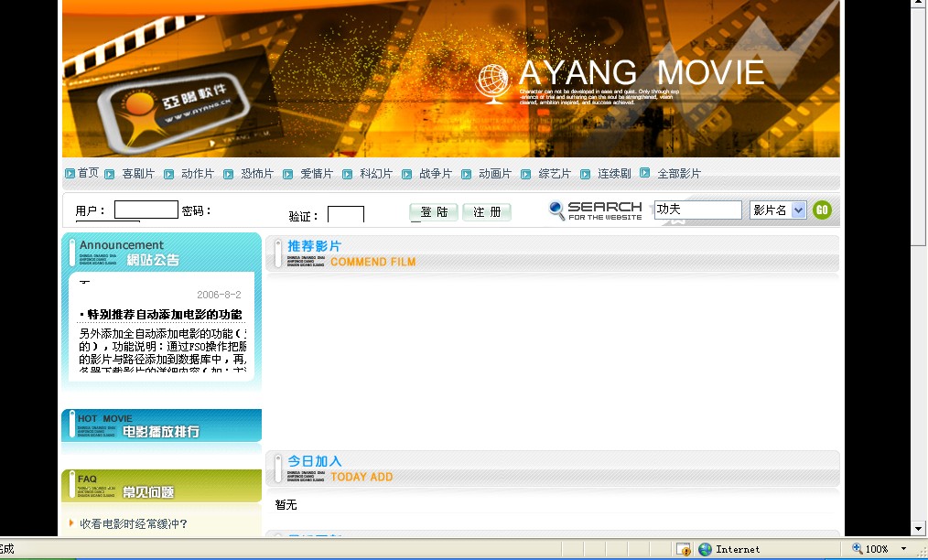Open the 全部影片 all movies category
The image size is (928, 560).
pos(679,174)
